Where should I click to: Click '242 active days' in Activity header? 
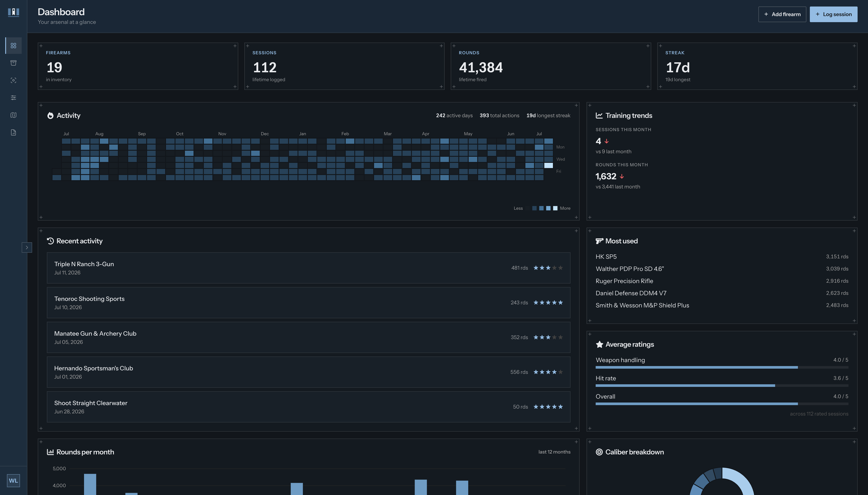[x=454, y=115]
